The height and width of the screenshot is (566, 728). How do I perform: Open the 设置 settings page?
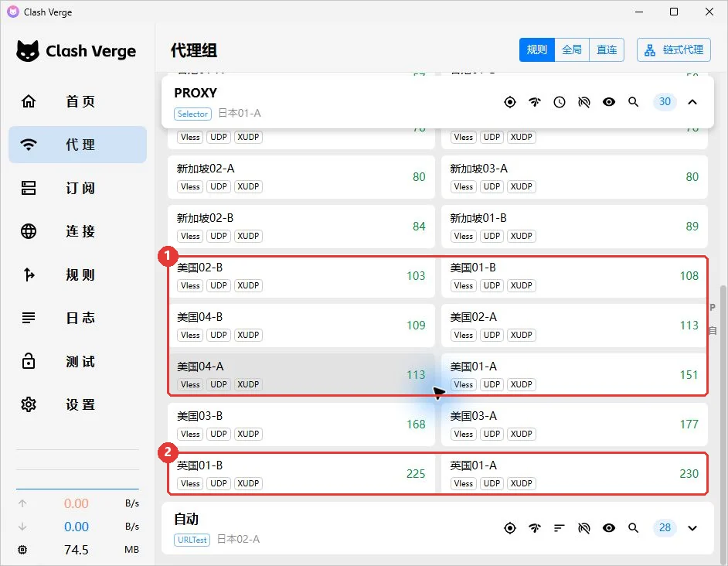(x=77, y=404)
